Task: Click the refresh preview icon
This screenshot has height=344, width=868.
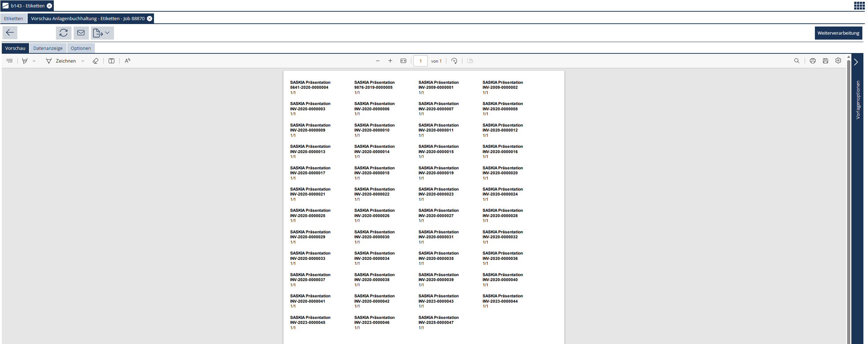Action: [x=63, y=33]
